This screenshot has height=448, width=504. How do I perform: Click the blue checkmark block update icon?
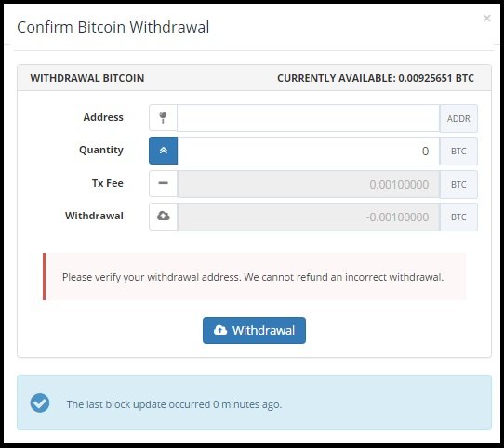[x=40, y=403]
